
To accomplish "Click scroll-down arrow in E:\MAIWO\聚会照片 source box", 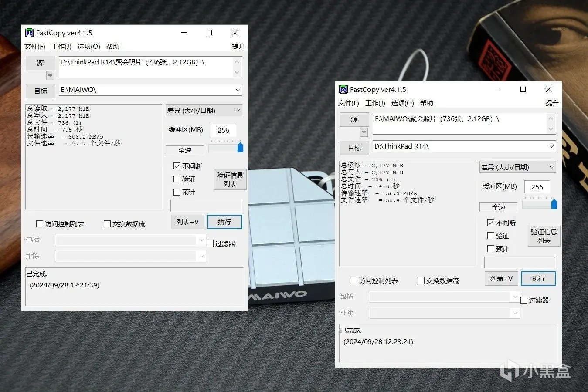I will coord(551,129).
